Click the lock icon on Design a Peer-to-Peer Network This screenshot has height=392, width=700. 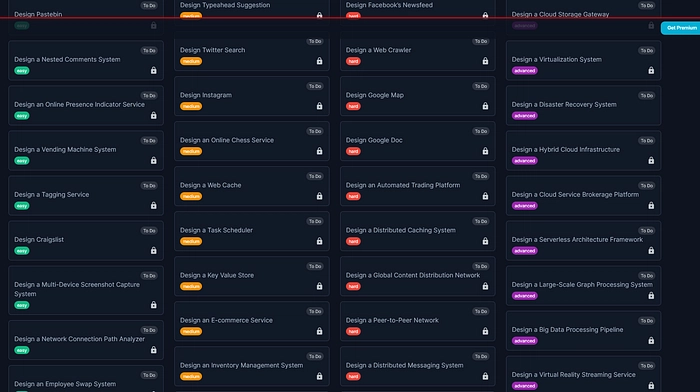tap(485, 331)
